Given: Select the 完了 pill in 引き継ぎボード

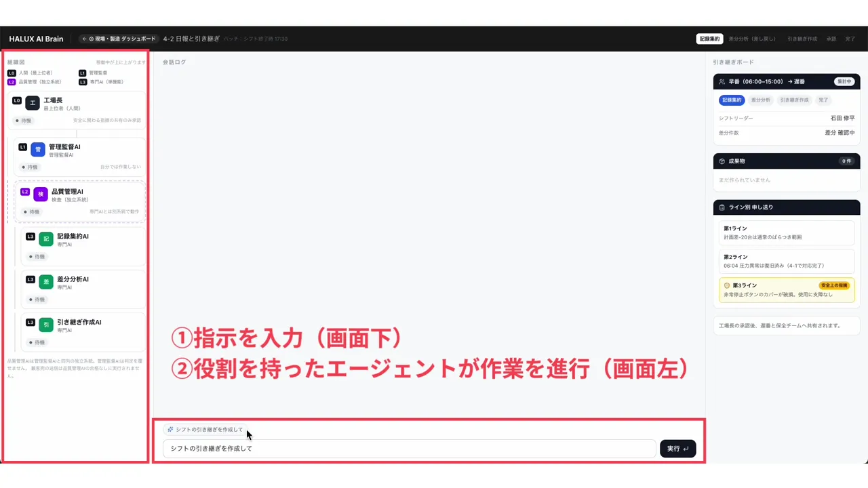Looking at the screenshot, I should [x=823, y=100].
